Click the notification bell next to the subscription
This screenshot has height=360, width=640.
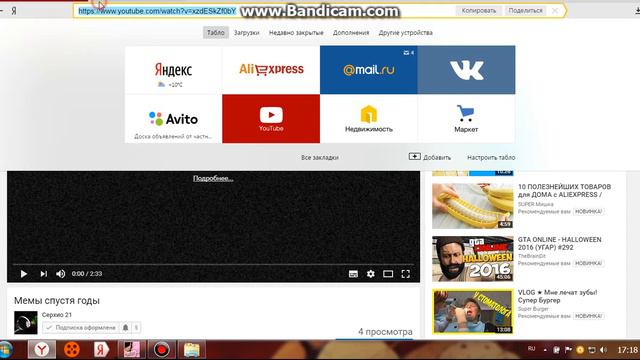126,327
